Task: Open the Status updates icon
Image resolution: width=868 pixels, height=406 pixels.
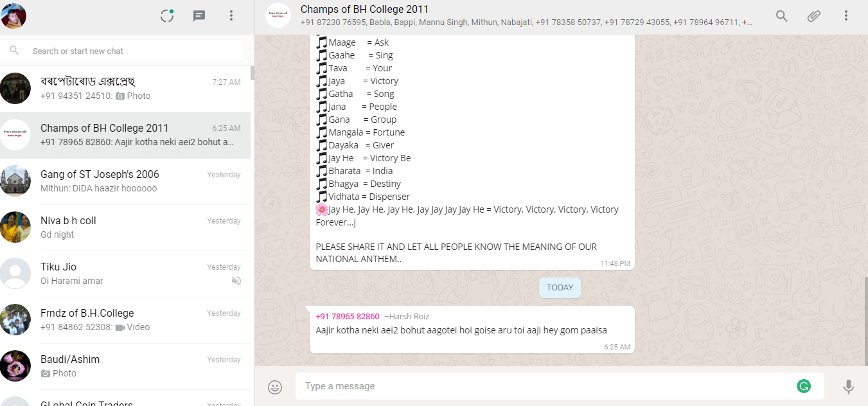Action: 167,15
